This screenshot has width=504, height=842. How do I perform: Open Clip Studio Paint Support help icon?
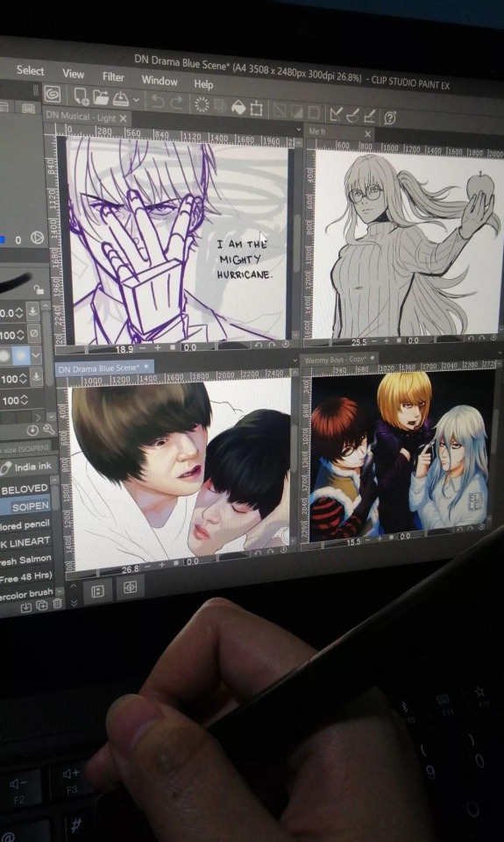pos(390,118)
